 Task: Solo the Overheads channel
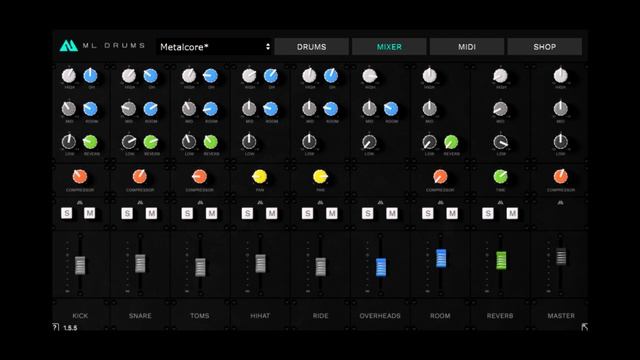point(367,213)
